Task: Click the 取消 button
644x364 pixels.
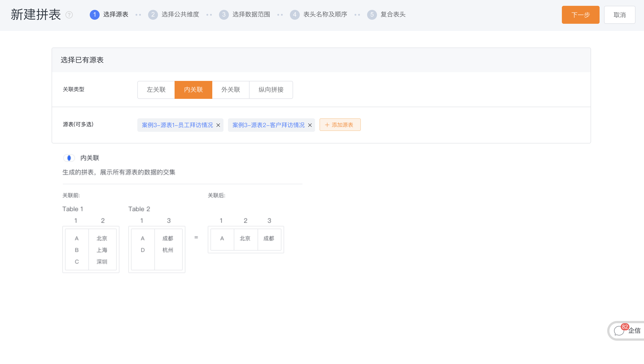Action: click(x=620, y=15)
